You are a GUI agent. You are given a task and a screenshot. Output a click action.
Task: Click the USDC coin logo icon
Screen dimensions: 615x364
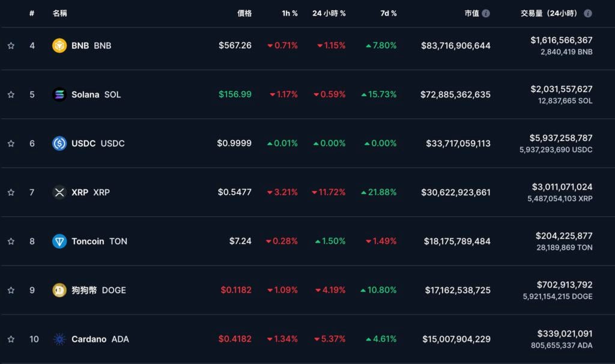coord(59,144)
